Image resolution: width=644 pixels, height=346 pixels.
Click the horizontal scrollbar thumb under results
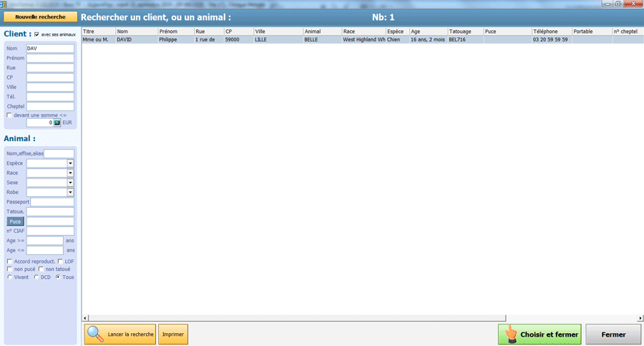click(x=297, y=318)
